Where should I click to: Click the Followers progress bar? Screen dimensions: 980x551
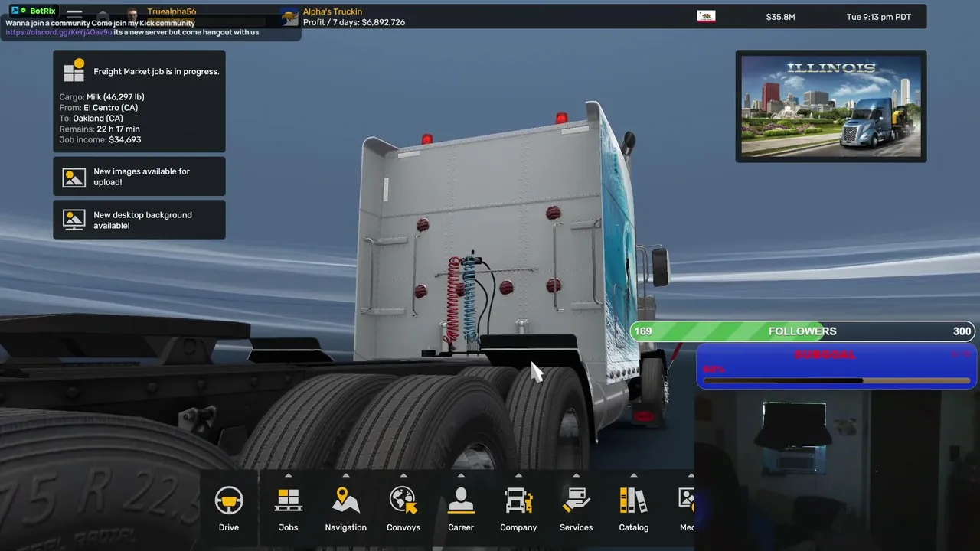802,331
